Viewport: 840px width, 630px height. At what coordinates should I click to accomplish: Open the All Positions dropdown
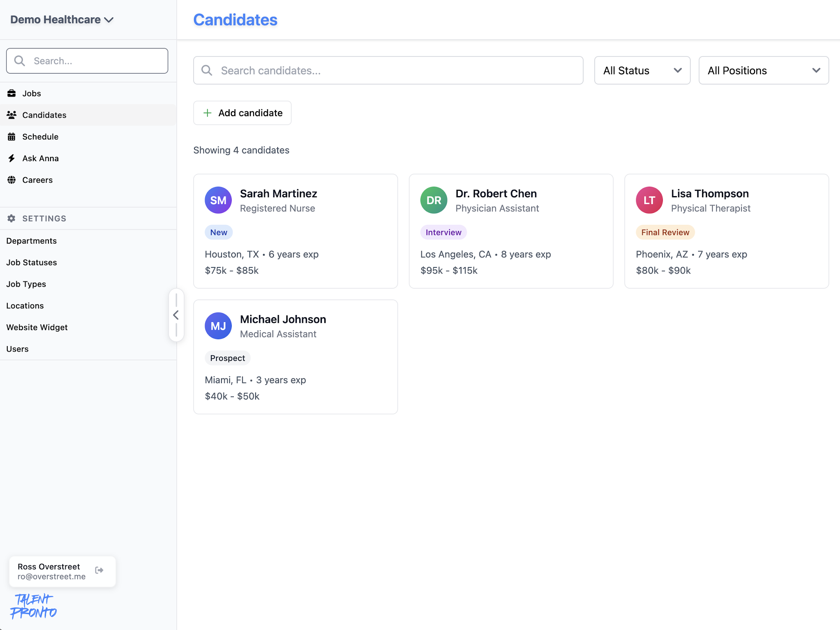click(x=763, y=71)
